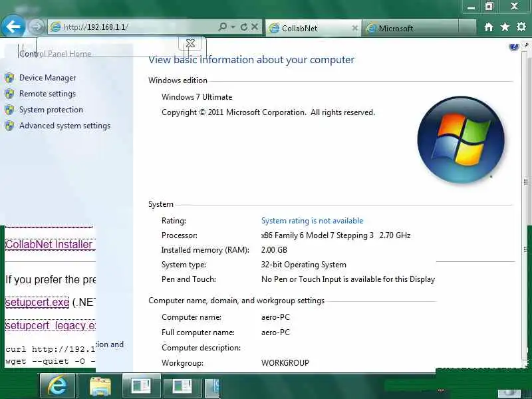The width and height of the screenshot is (532, 399).
Task: Go back with the browser Back arrow
Action: point(13,27)
